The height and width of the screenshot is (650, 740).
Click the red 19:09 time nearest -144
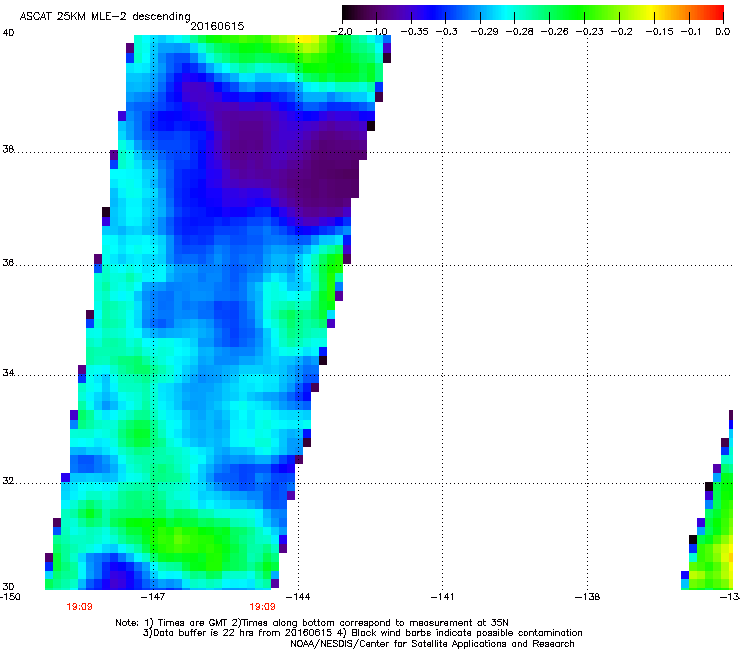click(262, 607)
